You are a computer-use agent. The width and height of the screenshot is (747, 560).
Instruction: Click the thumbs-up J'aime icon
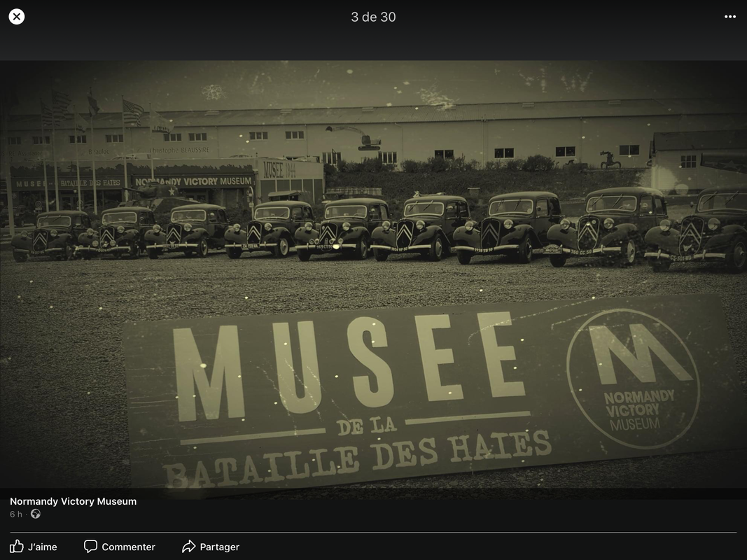point(17,546)
